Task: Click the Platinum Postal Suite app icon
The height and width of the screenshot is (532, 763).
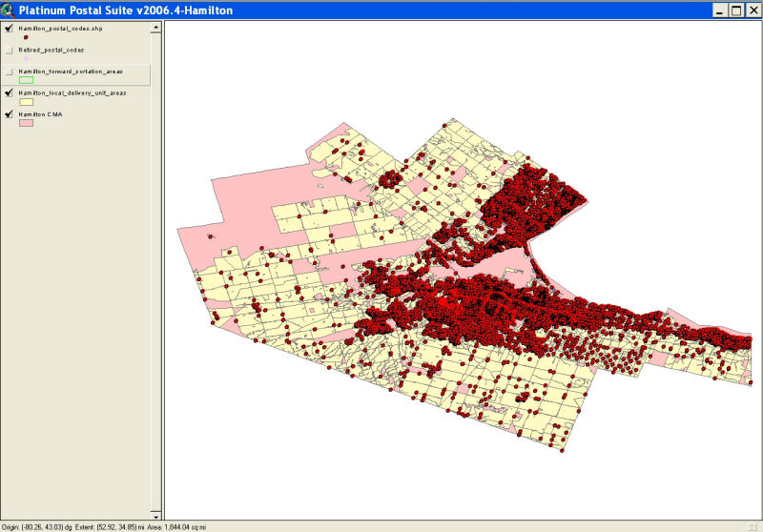Action: (8, 10)
